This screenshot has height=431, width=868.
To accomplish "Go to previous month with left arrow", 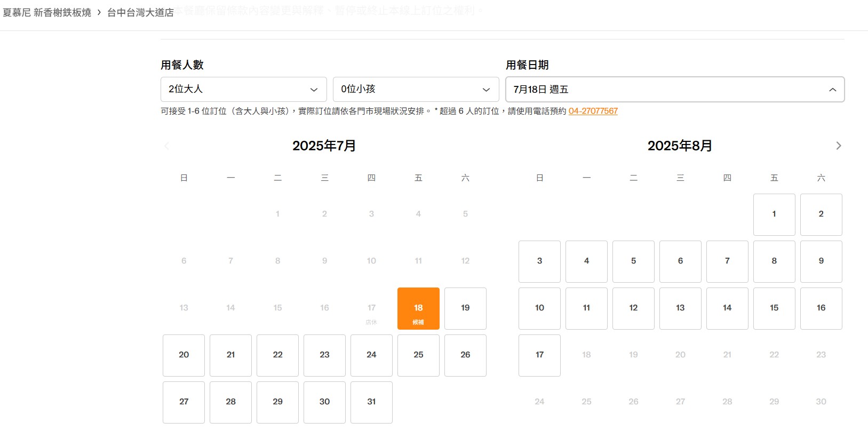I will pos(167,146).
